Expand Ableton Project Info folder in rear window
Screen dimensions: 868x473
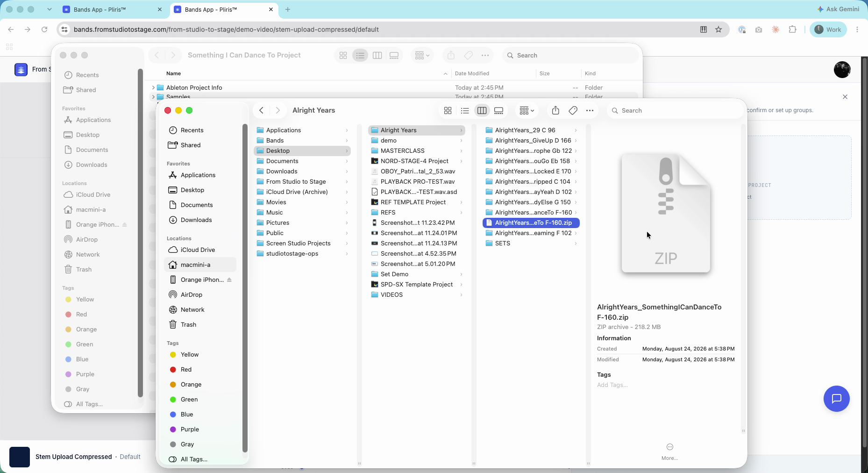153,87
